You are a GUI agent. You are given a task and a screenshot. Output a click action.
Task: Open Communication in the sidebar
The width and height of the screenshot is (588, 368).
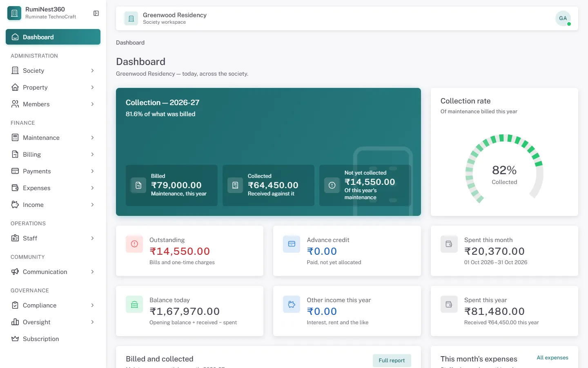(x=53, y=272)
